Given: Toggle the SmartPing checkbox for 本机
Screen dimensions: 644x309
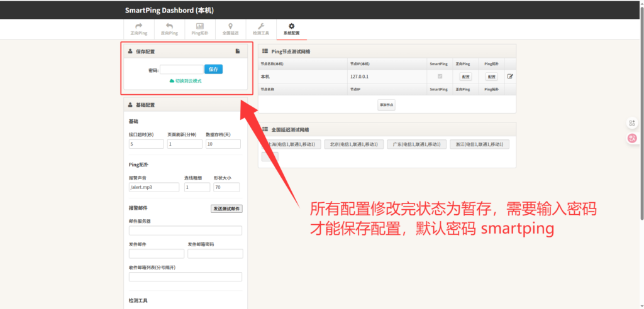Looking at the screenshot, I should pyautogui.click(x=440, y=77).
